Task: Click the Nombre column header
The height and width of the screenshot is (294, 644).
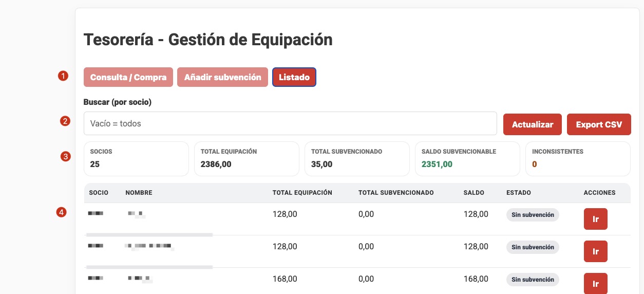Action: (139, 193)
